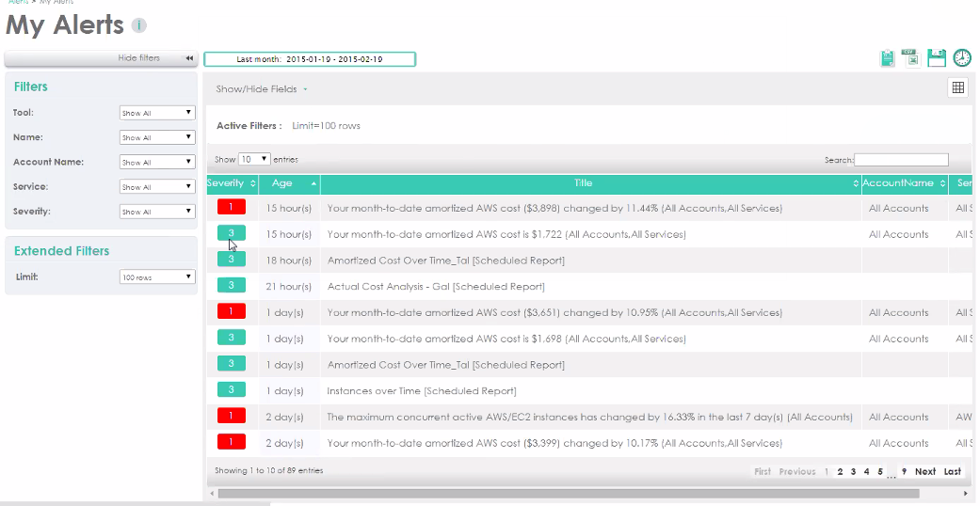The width and height of the screenshot is (980, 506).
Task: Sort table by Severity column
Action: [x=232, y=183]
